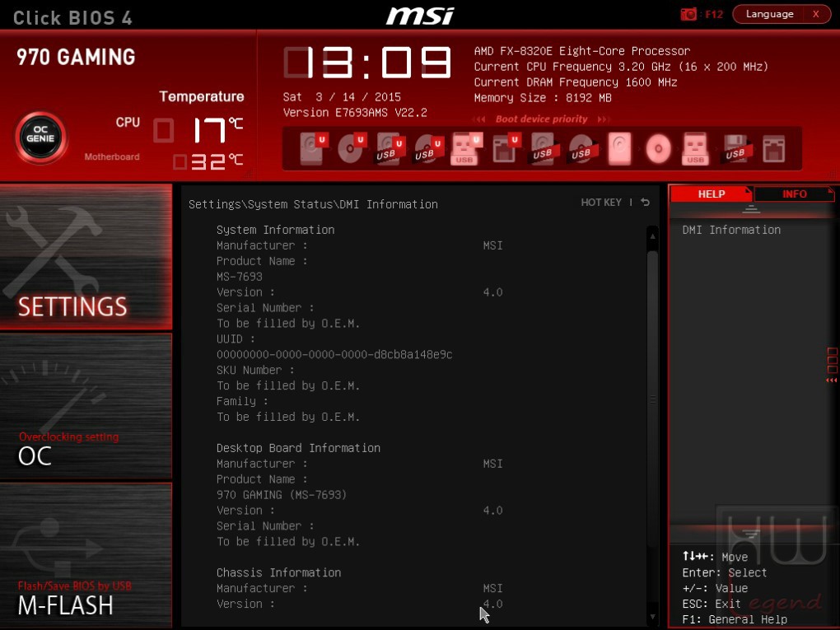The image size is (840, 630).
Task: Select non-UEFI USB hard disk boot icon
Action: (544, 148)
